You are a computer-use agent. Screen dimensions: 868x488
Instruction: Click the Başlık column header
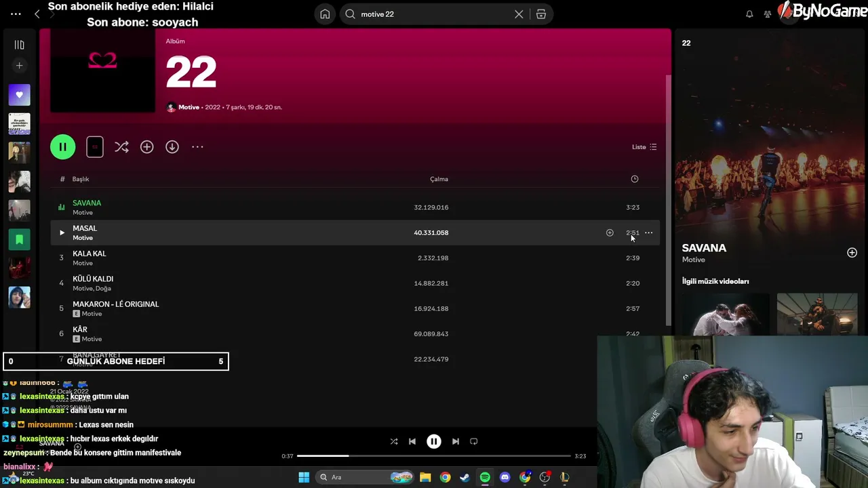pos(81,179)
